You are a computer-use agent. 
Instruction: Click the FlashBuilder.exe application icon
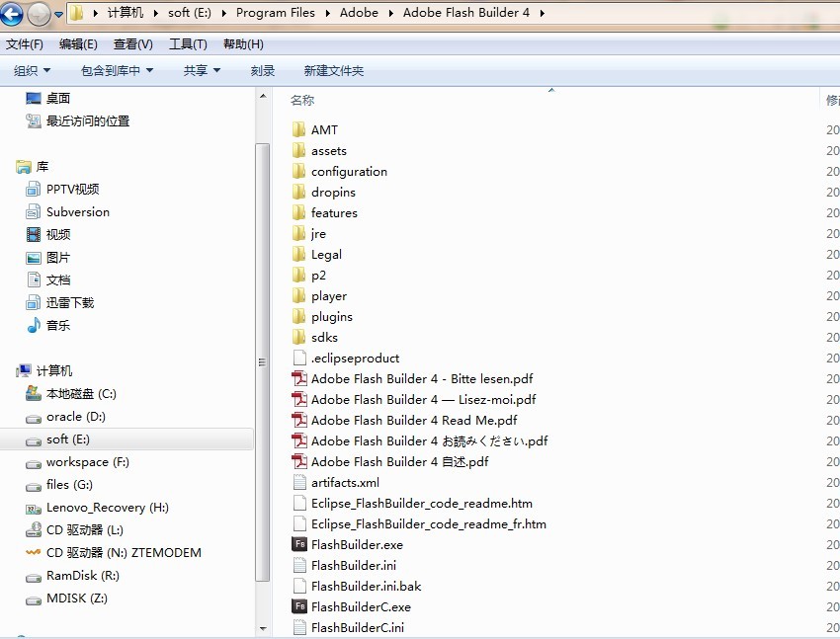click(x=298, y=544)
